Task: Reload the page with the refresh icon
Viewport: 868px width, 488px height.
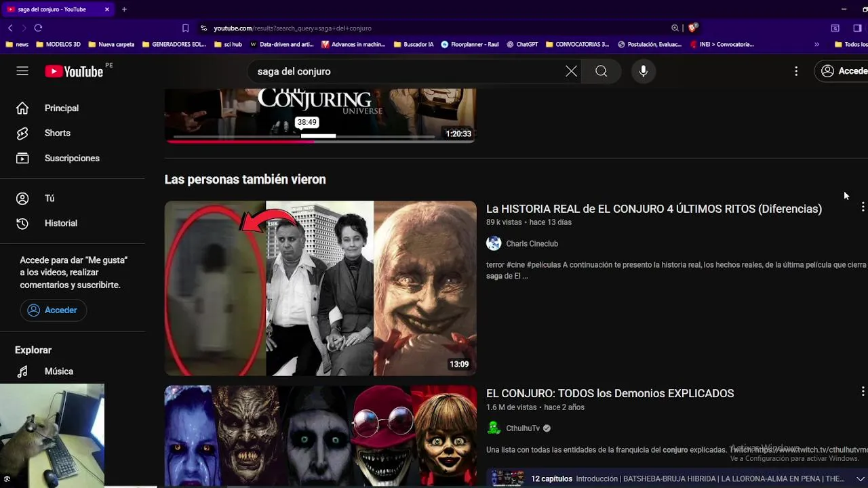Action: click(x=38, y=28)
